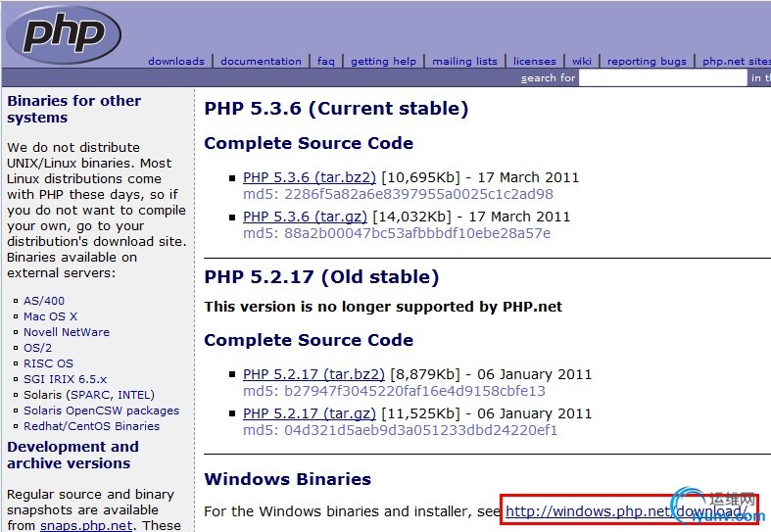Open the Redhat/CentOS Binaries link
The height and width of the screenshot is (532, 771).
(91, 426)
